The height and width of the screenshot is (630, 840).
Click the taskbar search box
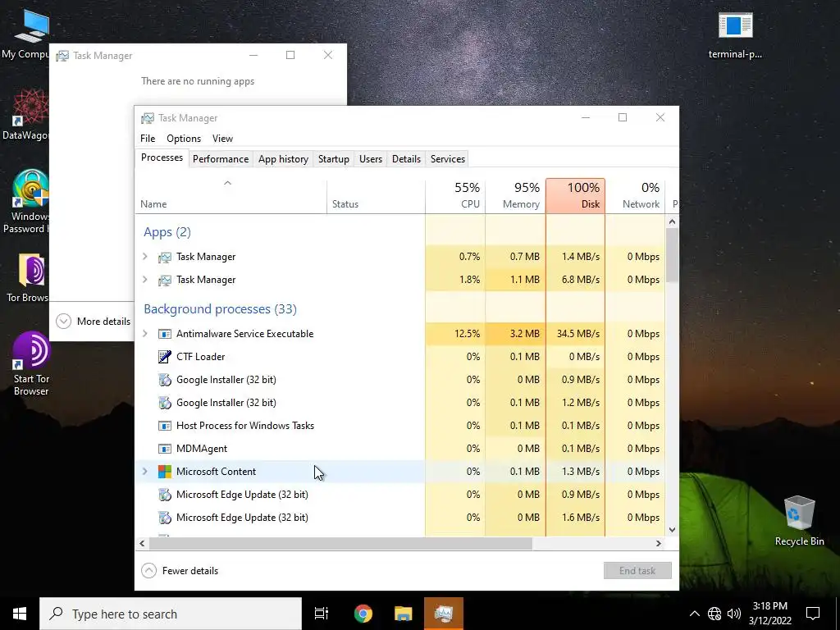[x=171, y=614]
